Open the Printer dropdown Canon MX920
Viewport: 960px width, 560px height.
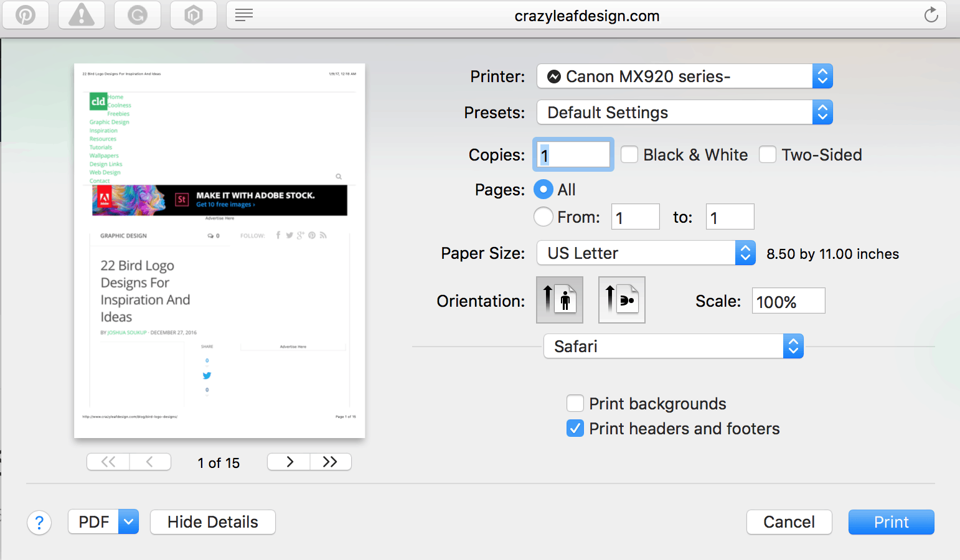(684, 77)
